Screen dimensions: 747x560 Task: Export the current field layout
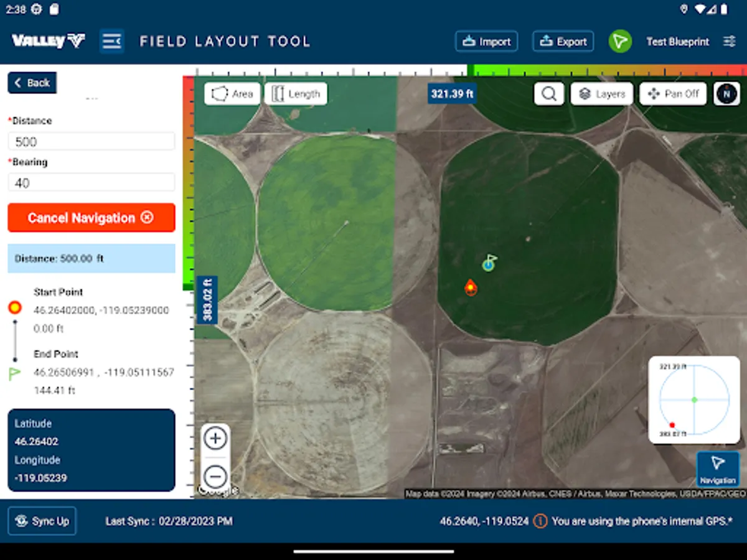click(x=563, y=41)
